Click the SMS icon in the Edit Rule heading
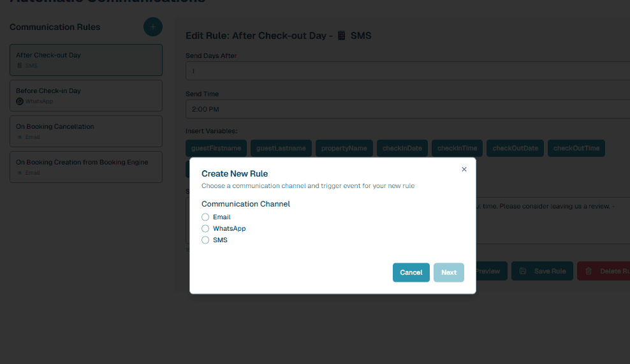Image resolution: width=630 pixels, height=364 pixels. coord(341,36)
